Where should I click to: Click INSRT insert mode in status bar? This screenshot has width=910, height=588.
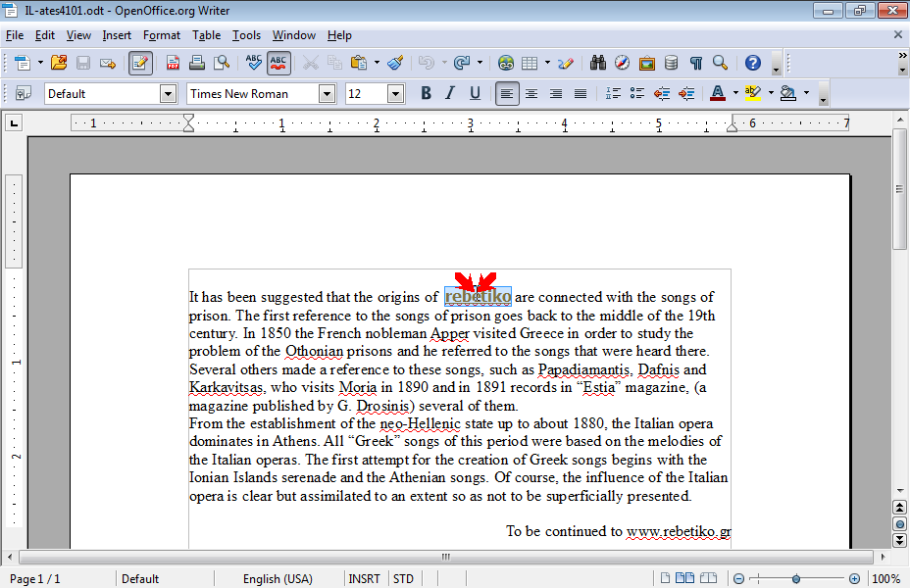click(365, 579)
